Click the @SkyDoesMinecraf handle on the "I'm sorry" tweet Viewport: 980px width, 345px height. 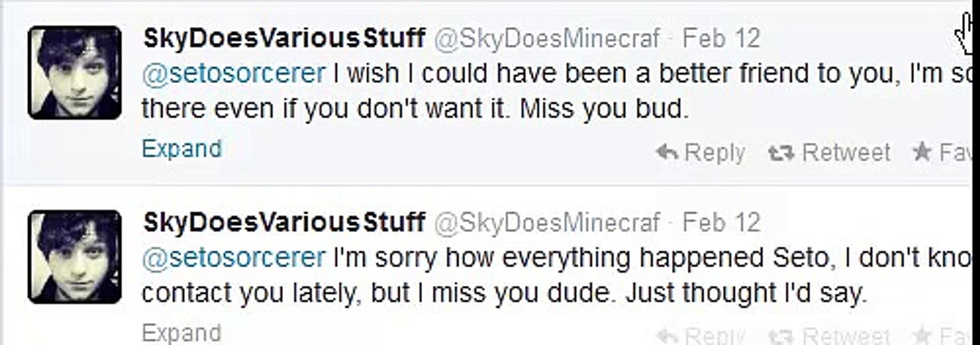tap(547, 223)
